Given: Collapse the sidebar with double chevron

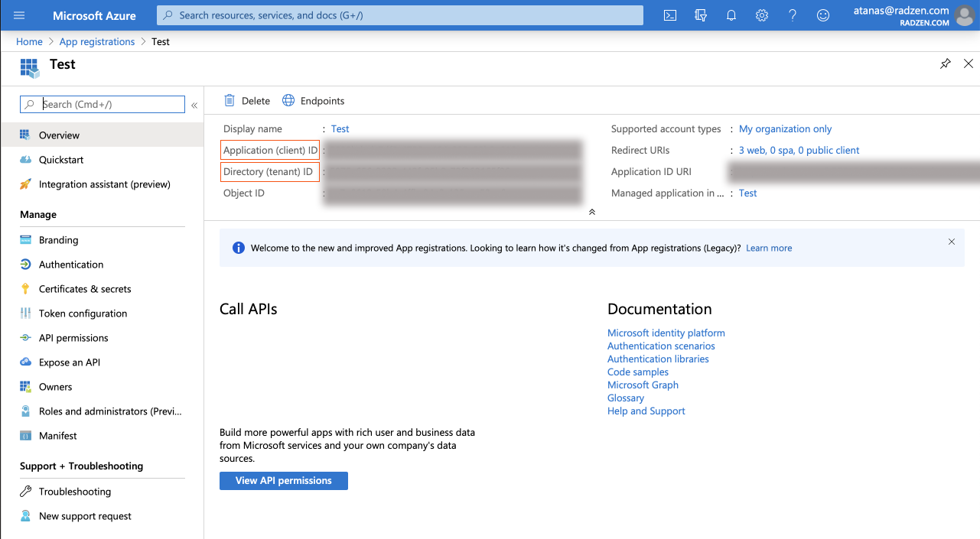Looking at the screenshot, I should [194, 105].
